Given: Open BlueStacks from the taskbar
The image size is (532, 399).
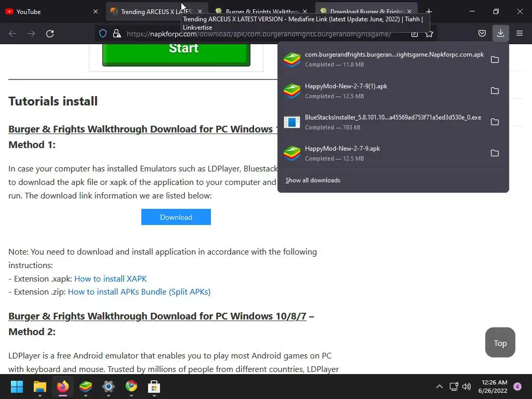Looking at the screenshot, I should point(86,387).
